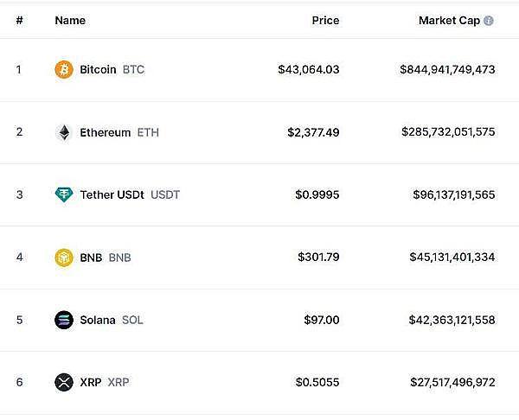The image size is (519, 420).
Task: Click the Market Cap info icon
Action: point(489,21)
